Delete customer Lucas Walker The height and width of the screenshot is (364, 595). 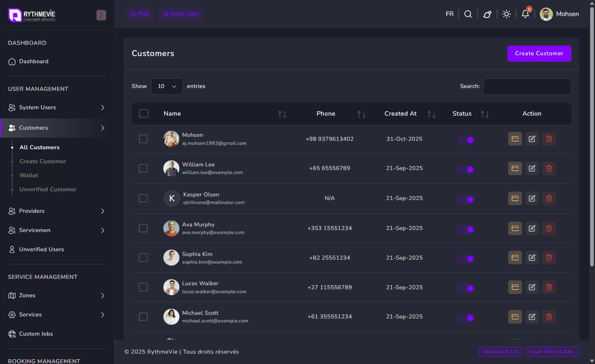[549, 287]
